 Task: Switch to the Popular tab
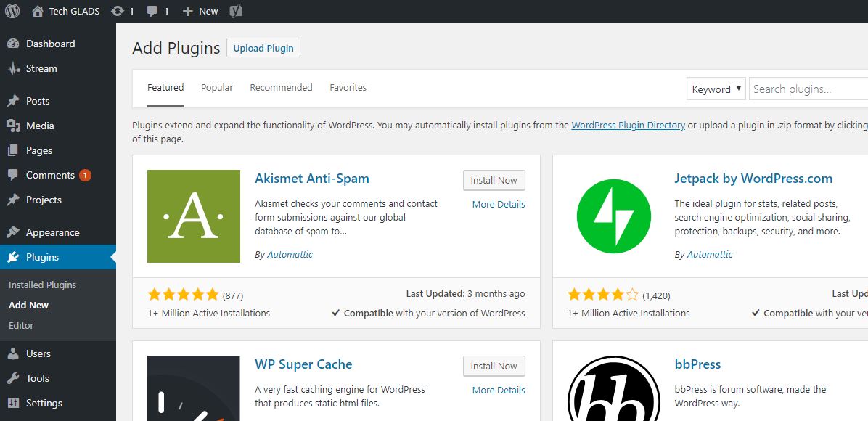217,88
